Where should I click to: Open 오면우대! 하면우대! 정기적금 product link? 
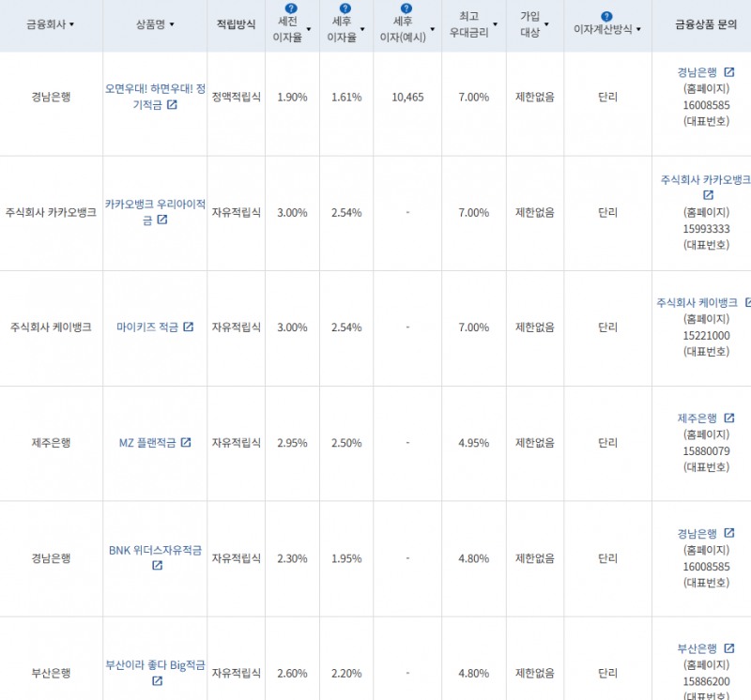[155, 97]
